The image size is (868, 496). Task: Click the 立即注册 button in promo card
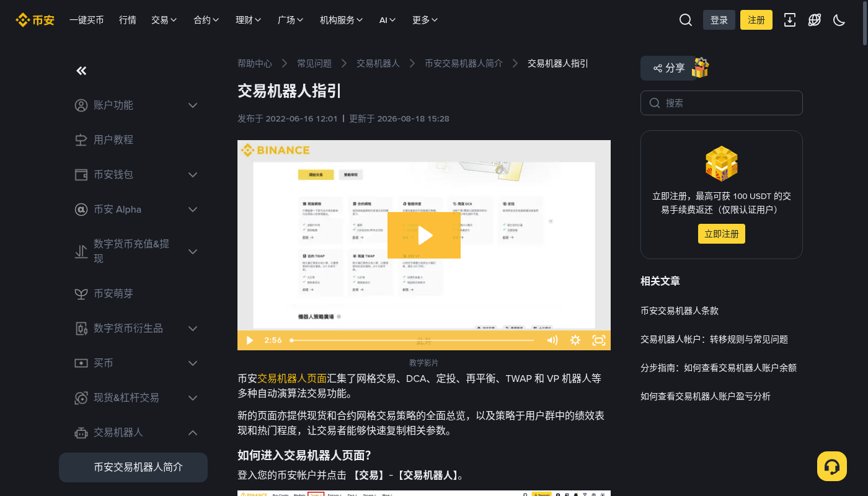tap(722, 234)
